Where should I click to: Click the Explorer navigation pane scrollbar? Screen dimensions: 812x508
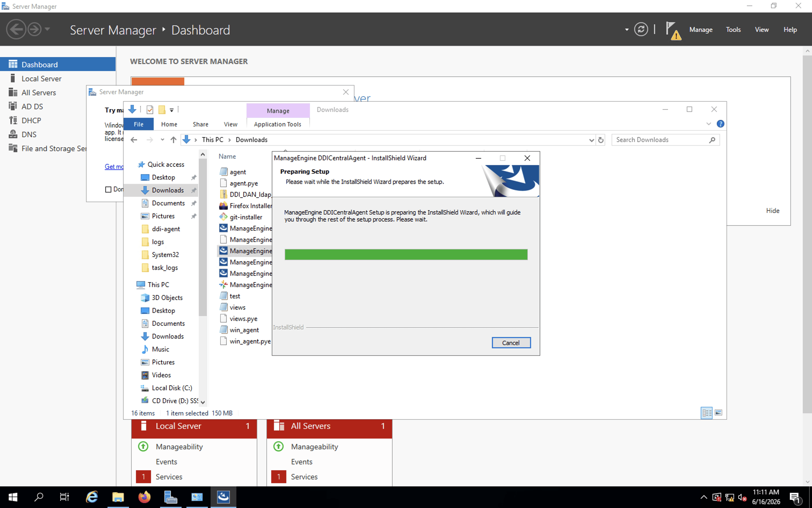click(203, 237)
